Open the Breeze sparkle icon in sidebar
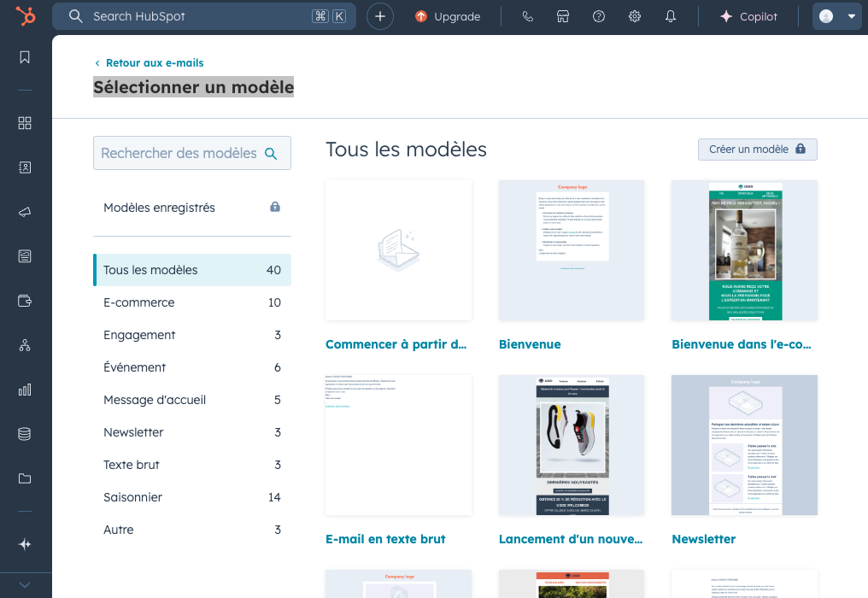 click(x=25, y=544)
